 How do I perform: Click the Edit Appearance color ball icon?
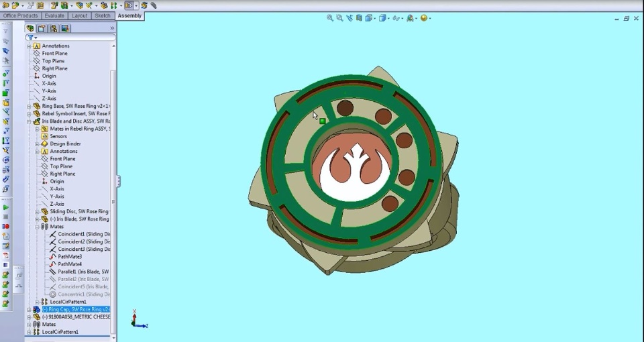410,18
